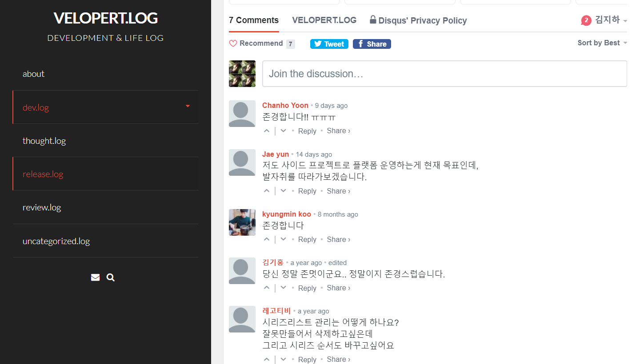
Task: Open the search magnifier icon in sidebar
Action: pos(111,277)
